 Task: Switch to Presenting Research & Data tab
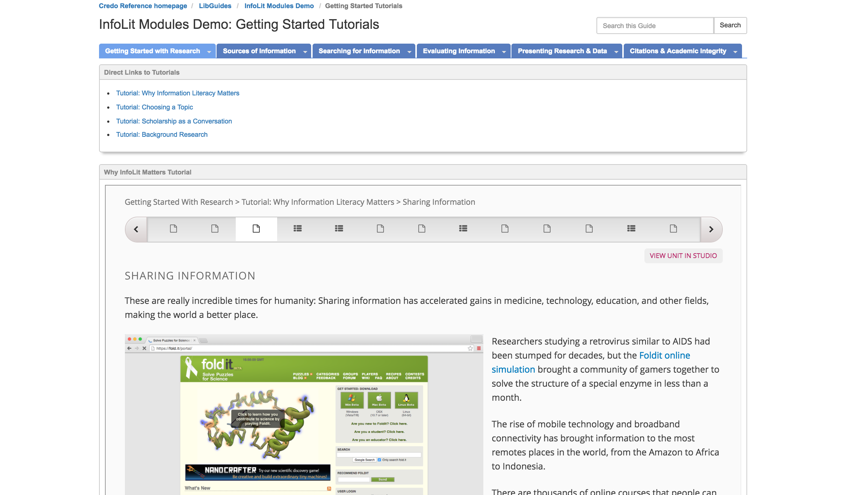[562, 51]
